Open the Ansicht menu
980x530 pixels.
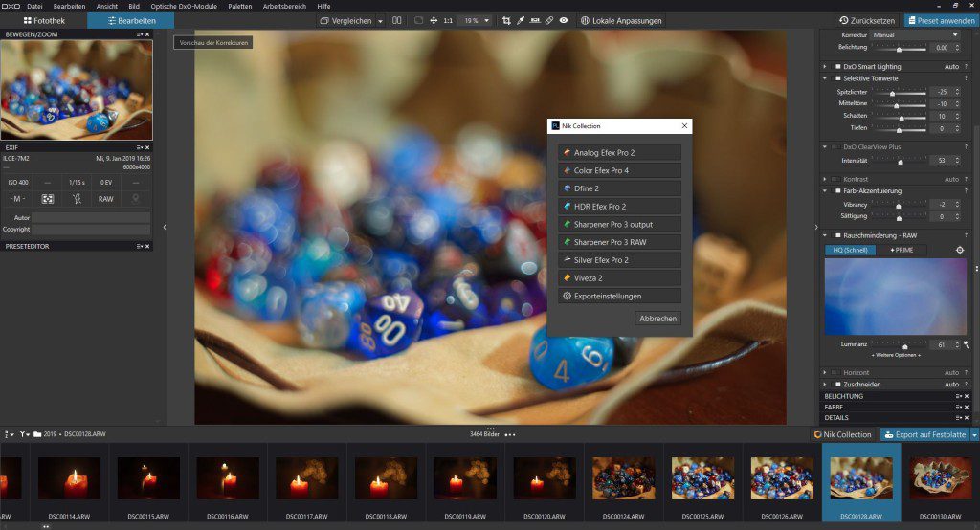coord(107,7)
